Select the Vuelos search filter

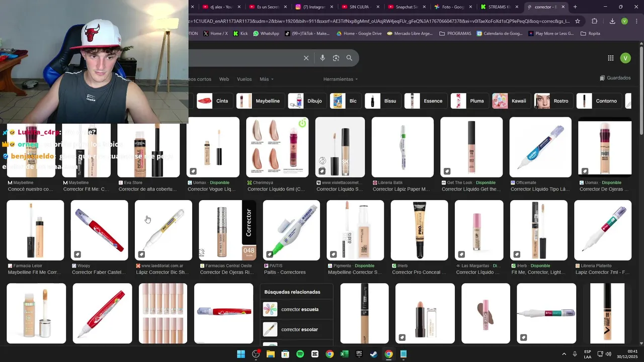point(244,79)
